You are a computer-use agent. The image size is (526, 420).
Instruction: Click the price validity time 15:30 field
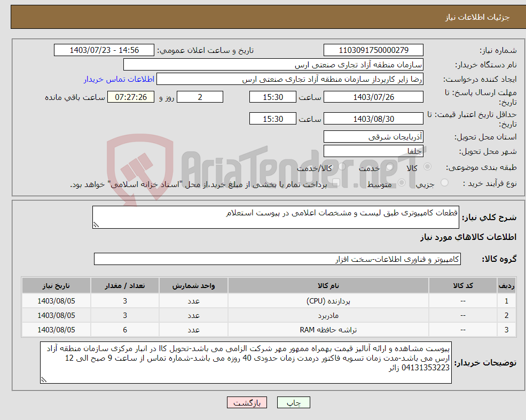273,119
